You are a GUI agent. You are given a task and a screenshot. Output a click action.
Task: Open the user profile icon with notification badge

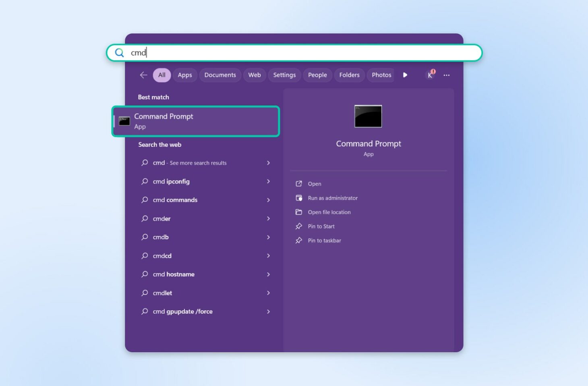tap(429, 75)
